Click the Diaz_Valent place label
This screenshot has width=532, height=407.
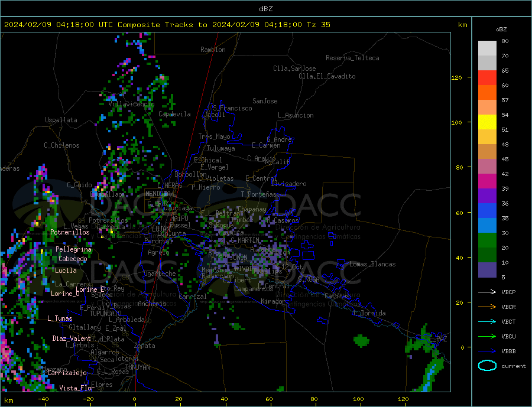pos(72,338)
